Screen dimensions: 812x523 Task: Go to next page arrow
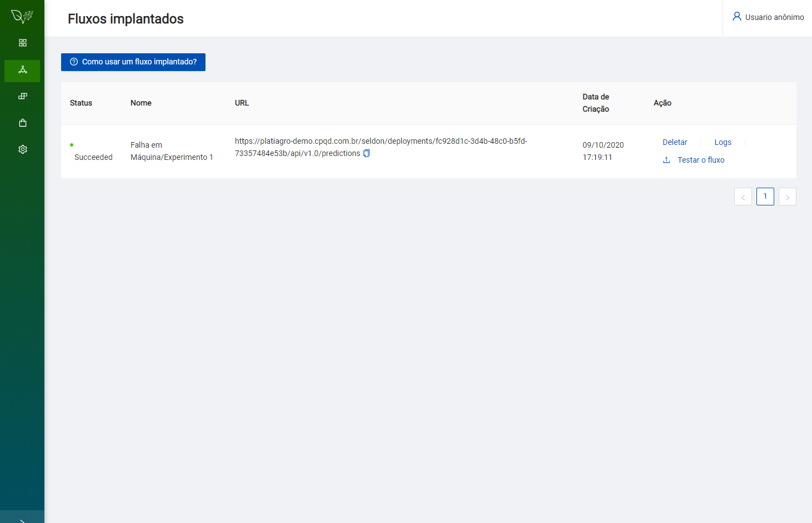(x=788, y=197)
